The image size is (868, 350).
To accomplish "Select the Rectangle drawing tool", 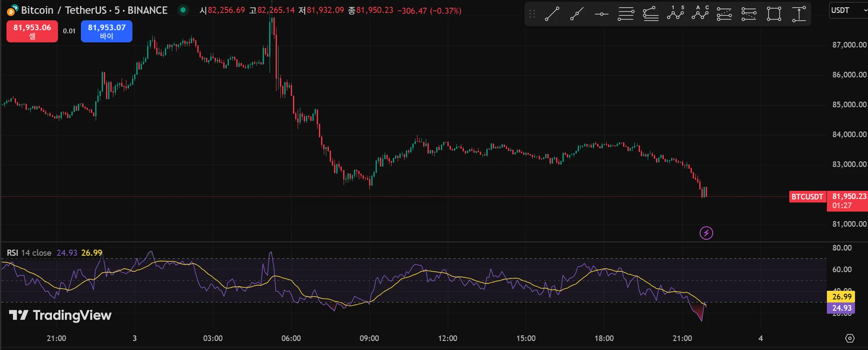I will pyautogui.click(x=774, y=14).
